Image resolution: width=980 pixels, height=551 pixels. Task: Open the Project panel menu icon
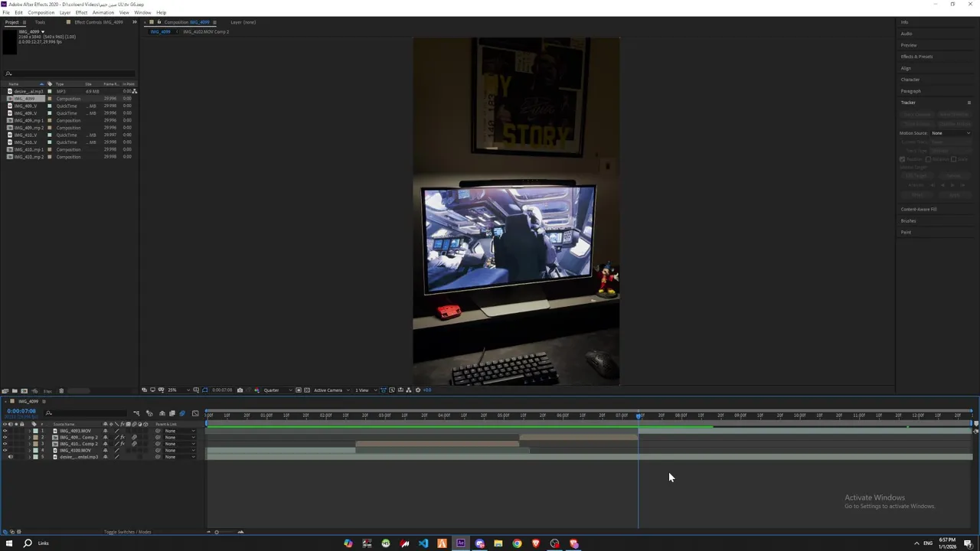click(24, 22)
